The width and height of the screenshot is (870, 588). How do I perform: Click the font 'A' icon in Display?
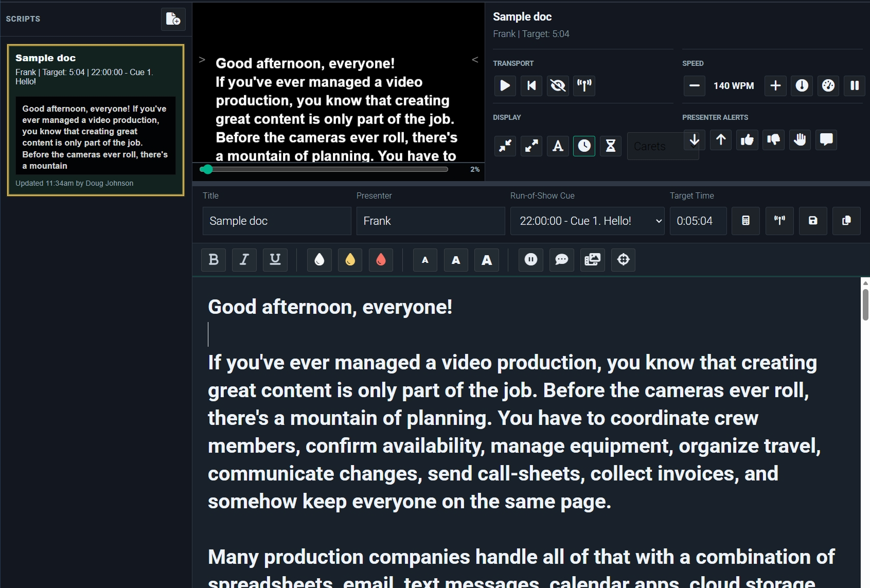coord(558,146)
